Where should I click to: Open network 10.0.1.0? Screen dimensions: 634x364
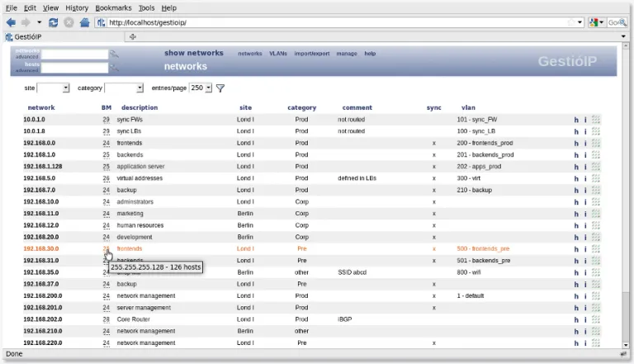(x=34, y=120)
